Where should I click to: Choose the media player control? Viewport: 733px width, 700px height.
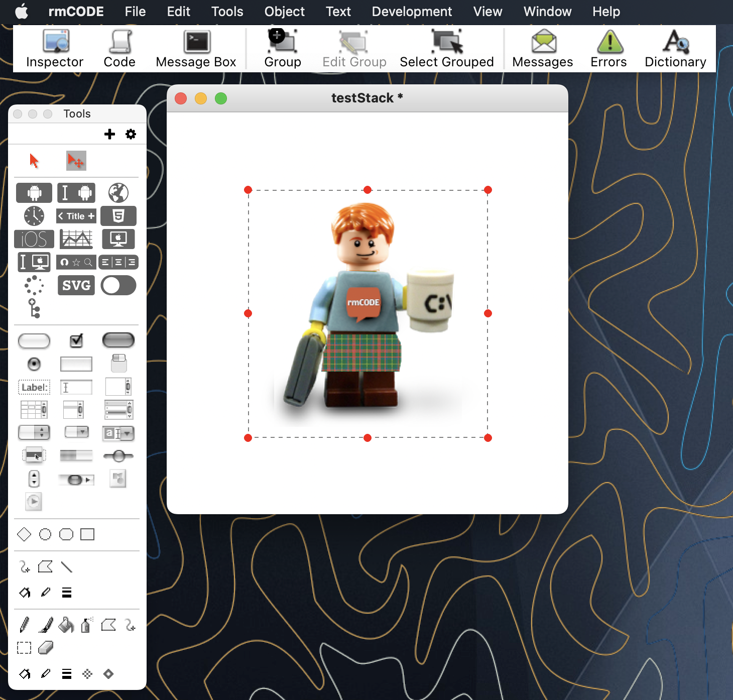34,501
